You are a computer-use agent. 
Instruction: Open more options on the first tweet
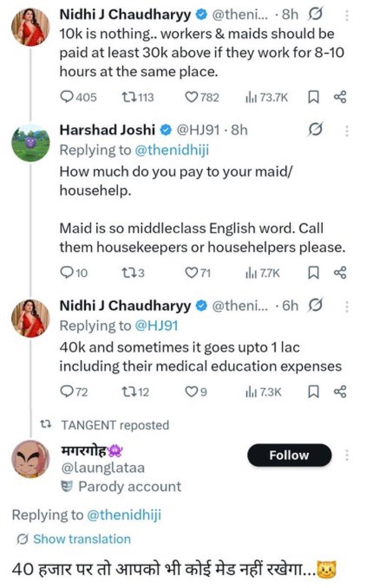[x=347, y=15]
